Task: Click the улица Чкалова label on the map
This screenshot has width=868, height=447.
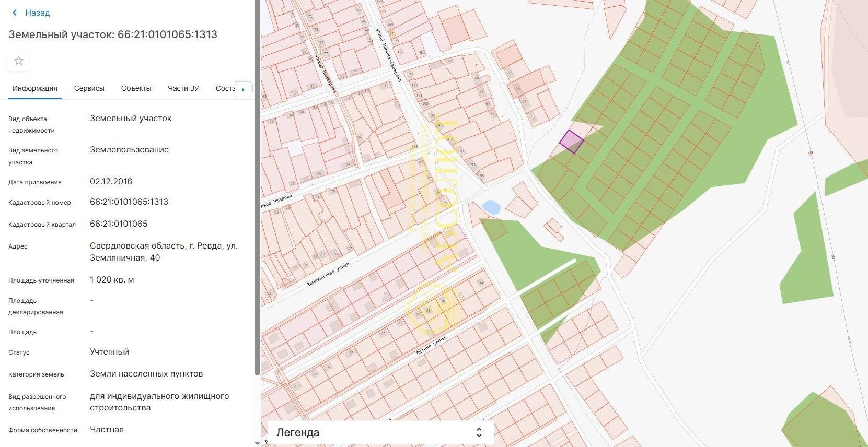Action: (x=277, y=202)
